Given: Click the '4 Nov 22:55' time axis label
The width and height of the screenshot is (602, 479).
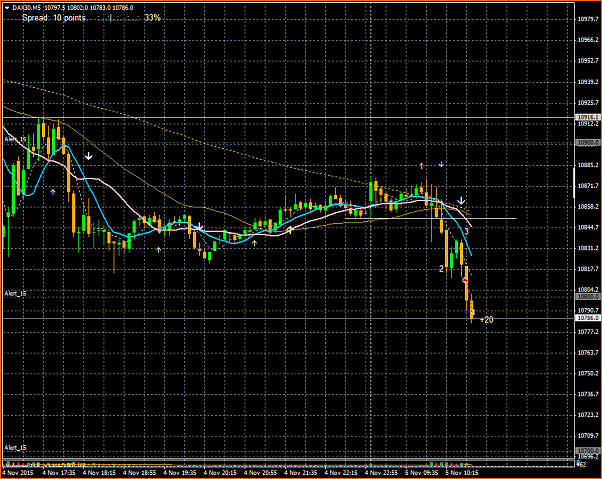Looking at the screenshot, I should click(381, 472).
